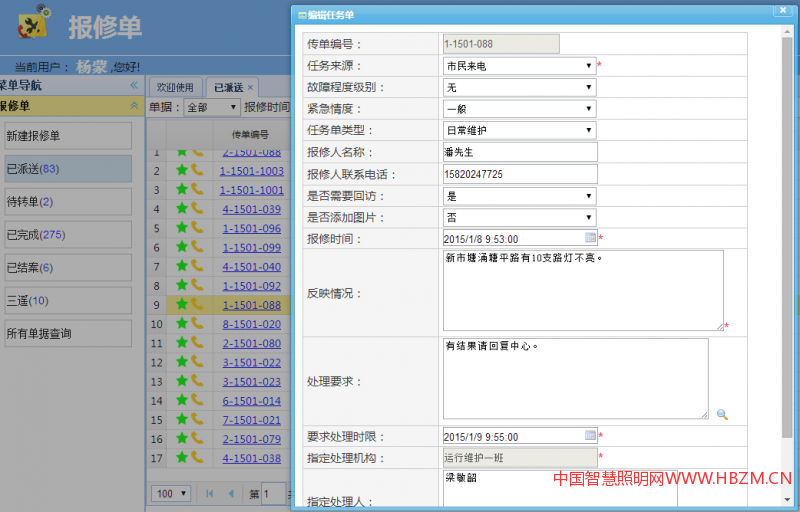The width and height of the screenshot is (800, 512).
Task: Click the 报修人名称 input field
Action: tap(520, 152)
